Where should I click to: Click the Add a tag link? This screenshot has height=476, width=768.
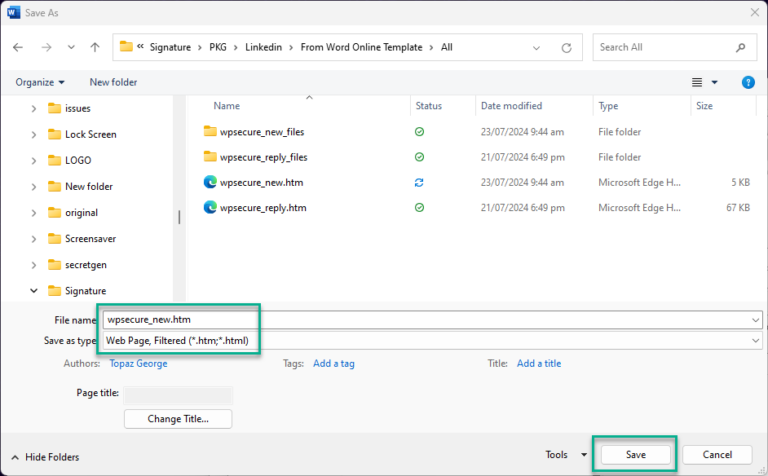coord(334,364)
